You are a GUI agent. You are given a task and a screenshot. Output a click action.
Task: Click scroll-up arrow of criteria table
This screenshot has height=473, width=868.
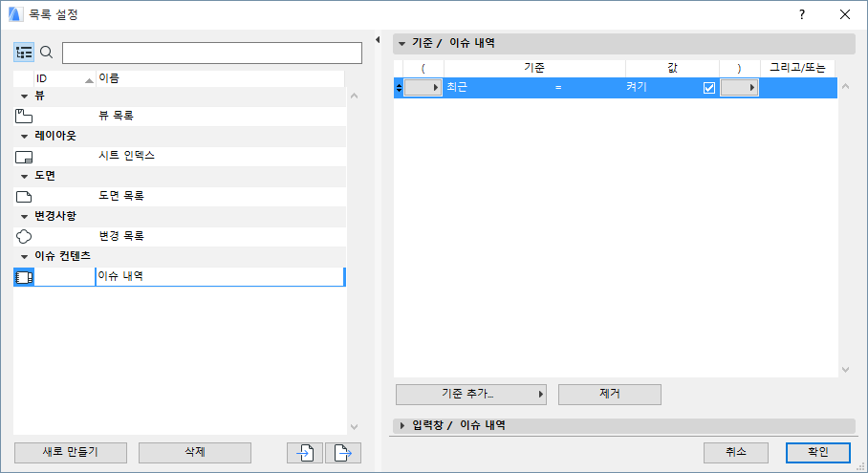pyautogui.click(x=845, y=86)
